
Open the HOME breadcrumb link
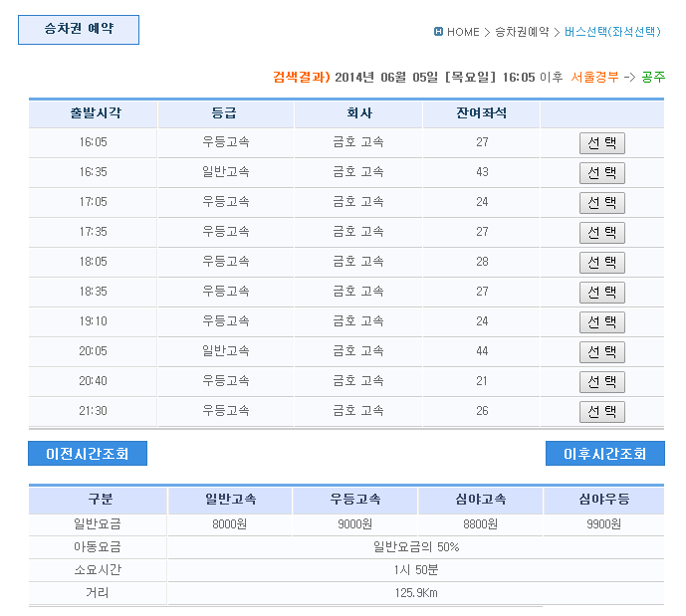463,32
